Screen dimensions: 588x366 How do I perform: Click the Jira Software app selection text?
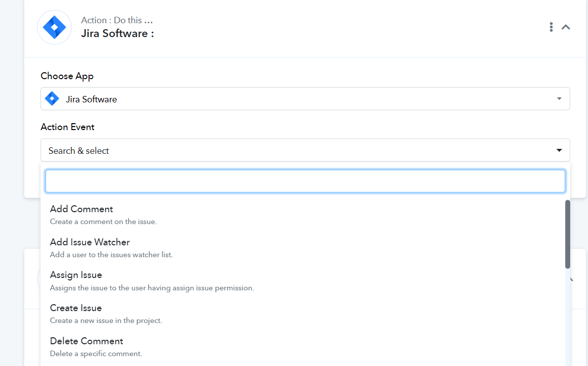[91, 99]
